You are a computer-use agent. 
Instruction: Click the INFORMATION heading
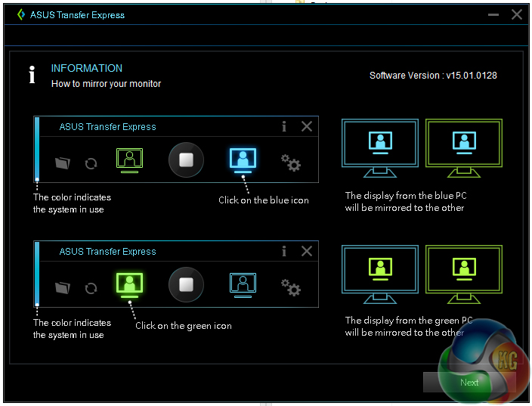point(86,68)
